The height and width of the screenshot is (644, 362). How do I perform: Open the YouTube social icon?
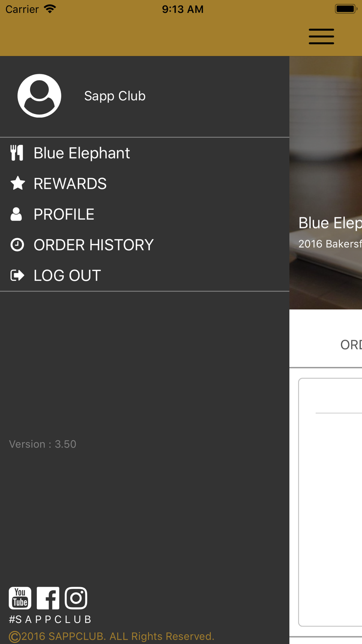pos(20,598)
